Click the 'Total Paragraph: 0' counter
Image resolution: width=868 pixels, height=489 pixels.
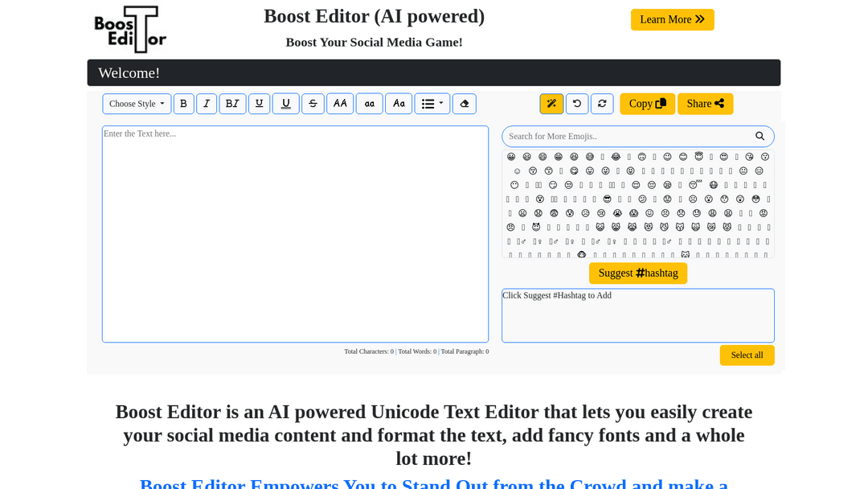(x=465, y=351)
